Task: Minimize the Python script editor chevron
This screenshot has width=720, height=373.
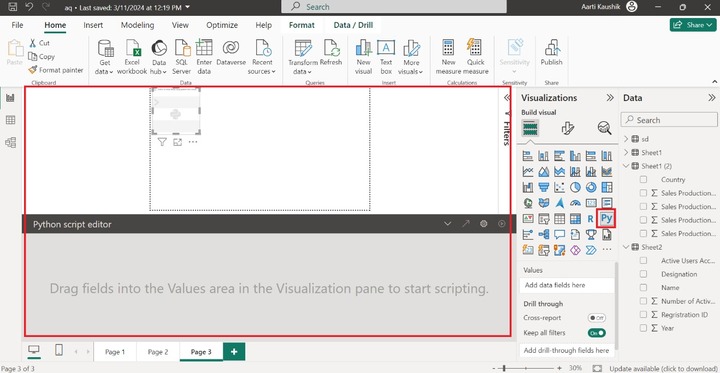Action: 448,224
